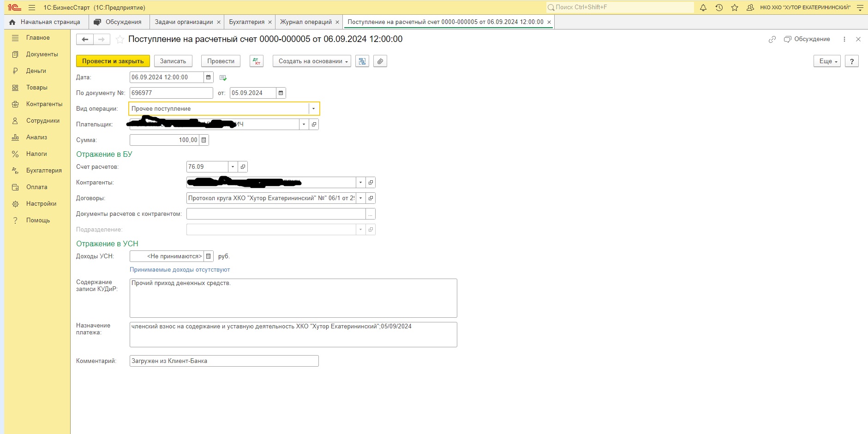Close the document form with X
The image size is (868, 434).
858,39
